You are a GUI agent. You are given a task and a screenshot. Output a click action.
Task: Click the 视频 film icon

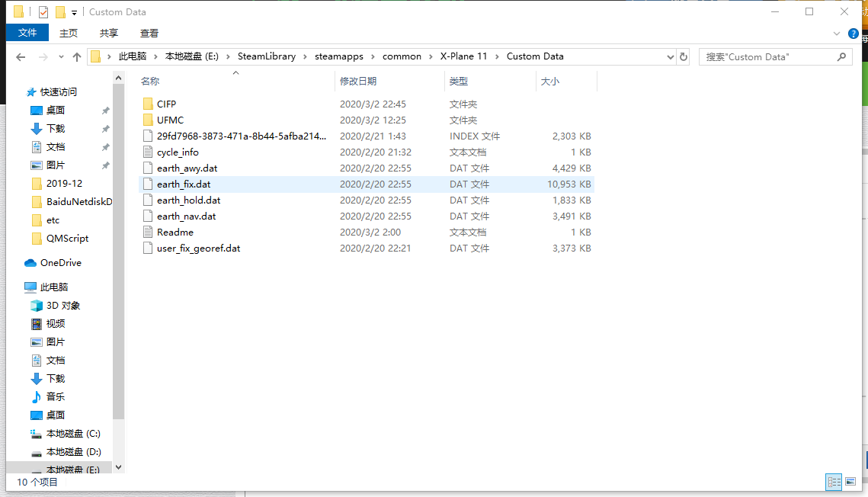tap(37, 324)
